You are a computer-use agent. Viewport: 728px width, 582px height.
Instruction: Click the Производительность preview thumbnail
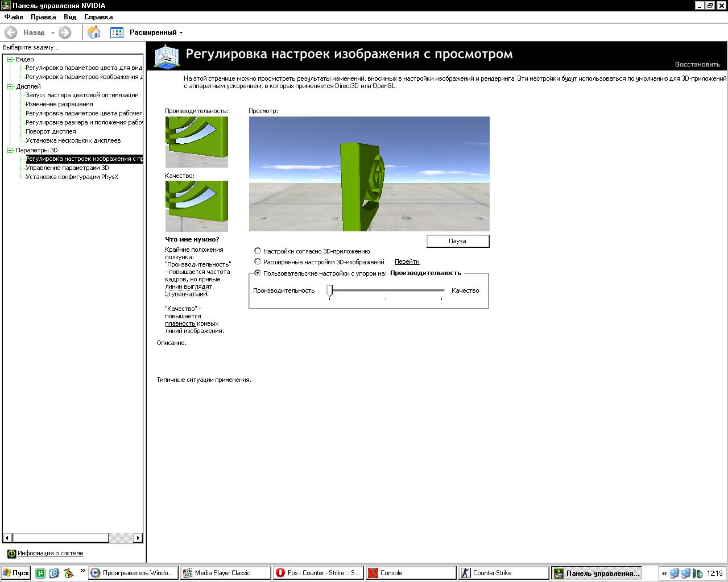click(x=197, y=142)
